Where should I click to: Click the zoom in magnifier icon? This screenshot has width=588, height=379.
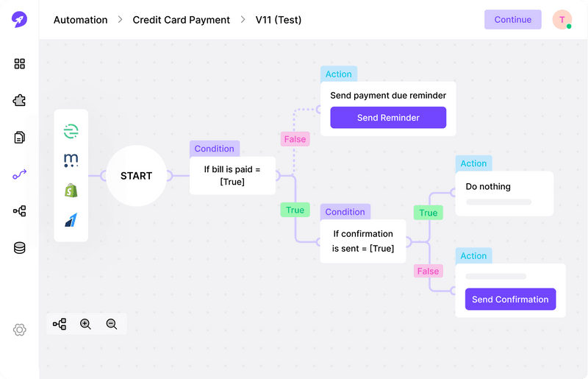85,324
